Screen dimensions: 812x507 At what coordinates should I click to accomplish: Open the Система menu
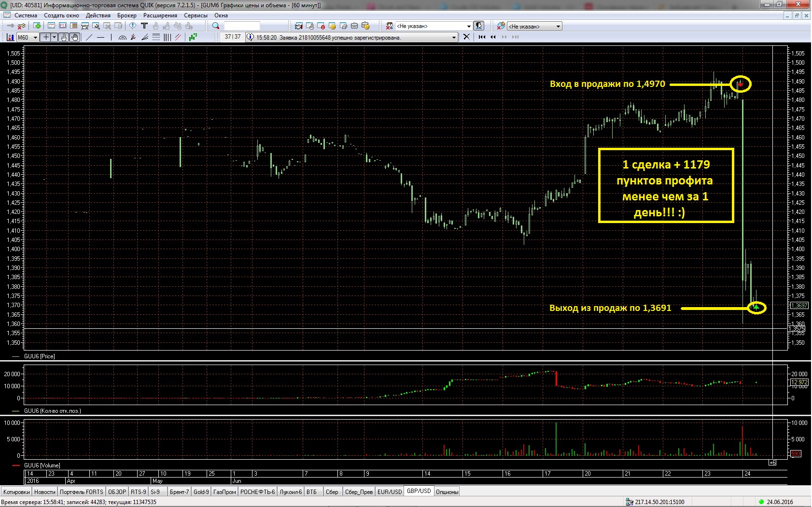(26, 15)
